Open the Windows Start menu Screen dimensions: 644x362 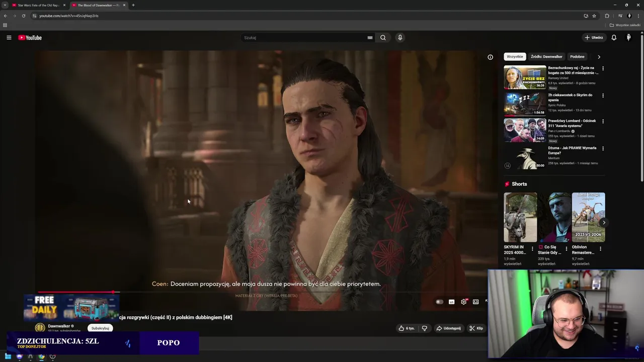8,356
